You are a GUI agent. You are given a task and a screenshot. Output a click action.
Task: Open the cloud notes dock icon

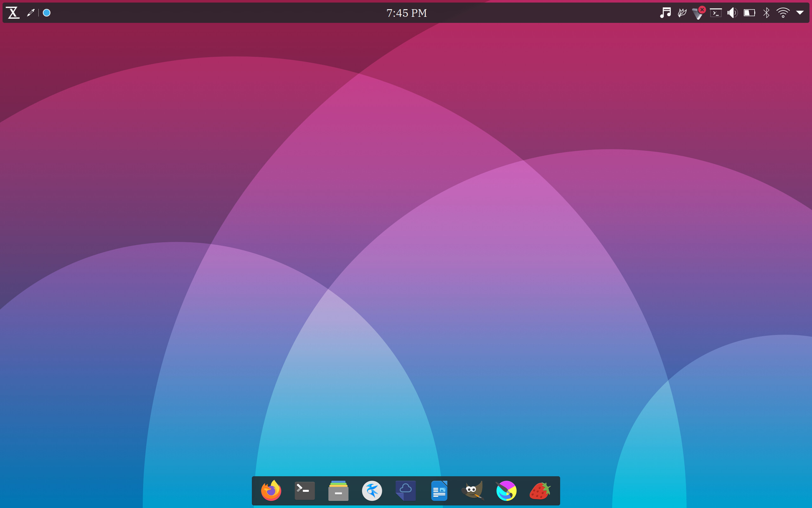point(406,491)
